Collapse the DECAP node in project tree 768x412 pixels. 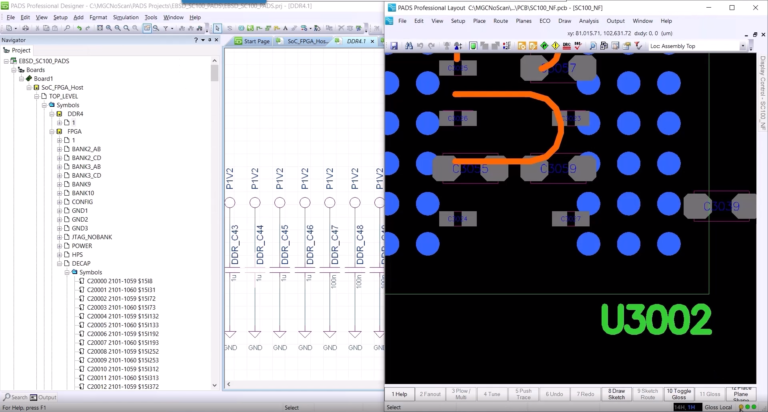click(x=59, y=264)
